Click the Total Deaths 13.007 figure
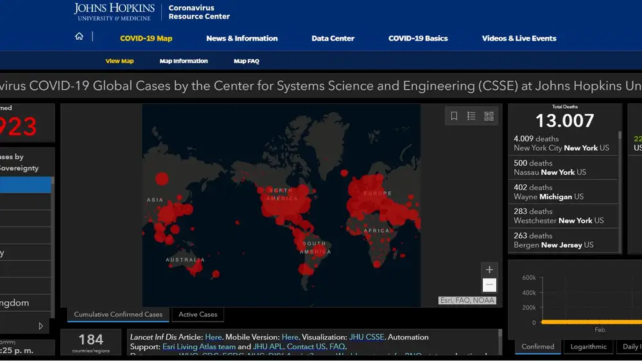 click(x=564, y=121)
